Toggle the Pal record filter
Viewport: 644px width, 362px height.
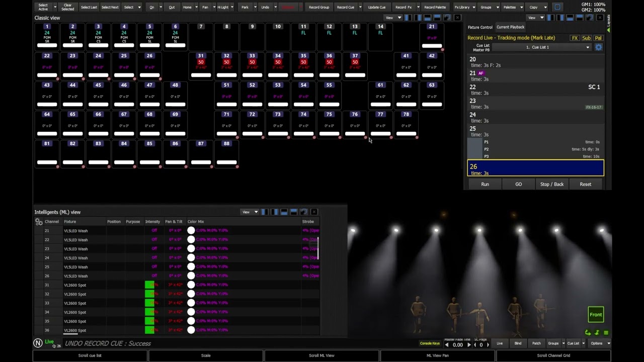tap(598, 38)
